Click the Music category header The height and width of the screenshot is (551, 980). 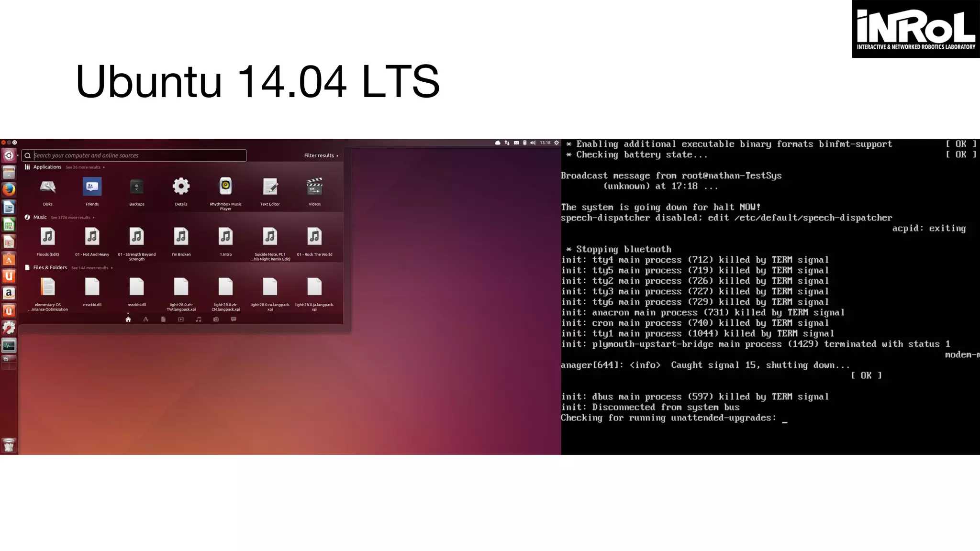40,217
